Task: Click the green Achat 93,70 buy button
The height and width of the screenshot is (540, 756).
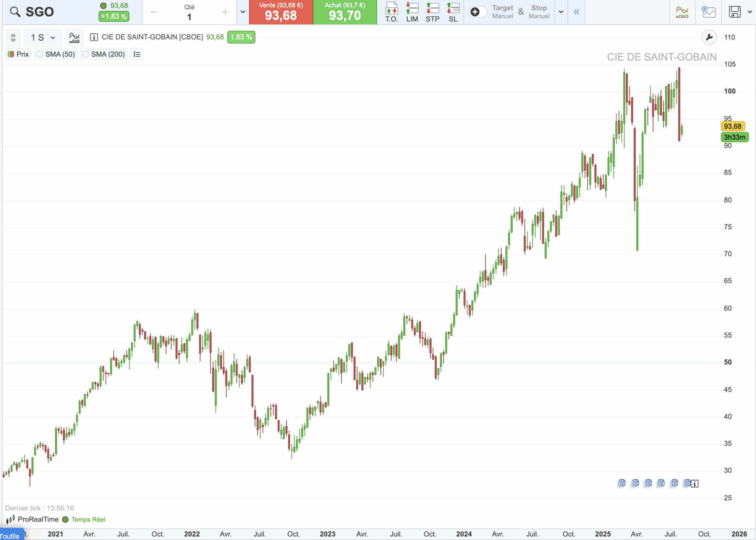Action: 345,12
